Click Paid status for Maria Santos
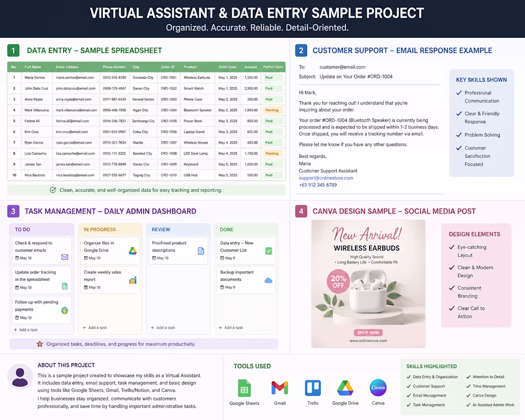The height and width of the screenshot is (420, 525). 273,77
